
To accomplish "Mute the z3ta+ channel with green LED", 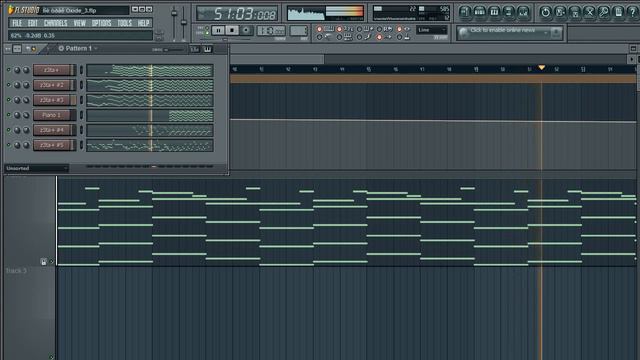I will point(9,70).
